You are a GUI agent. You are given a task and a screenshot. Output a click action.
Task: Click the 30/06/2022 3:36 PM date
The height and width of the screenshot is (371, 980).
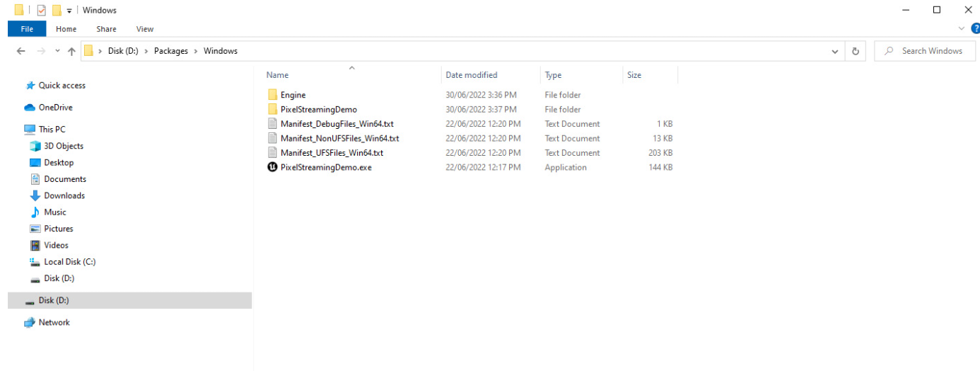[481, 95]
